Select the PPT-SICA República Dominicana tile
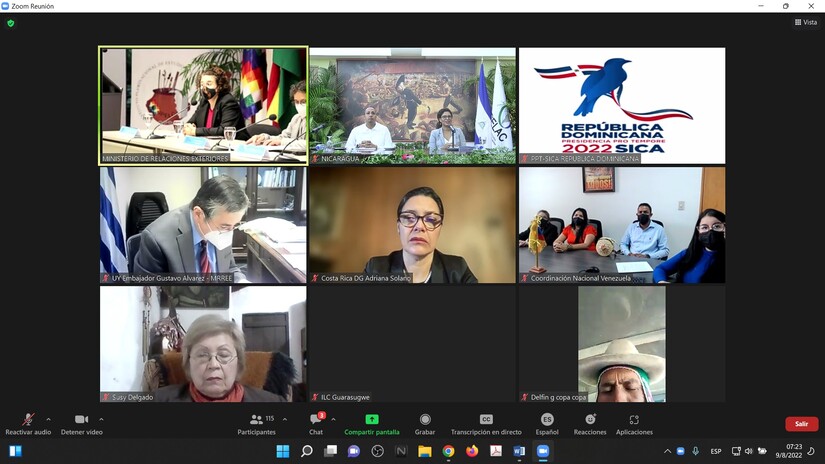 [x=622, y=106]
